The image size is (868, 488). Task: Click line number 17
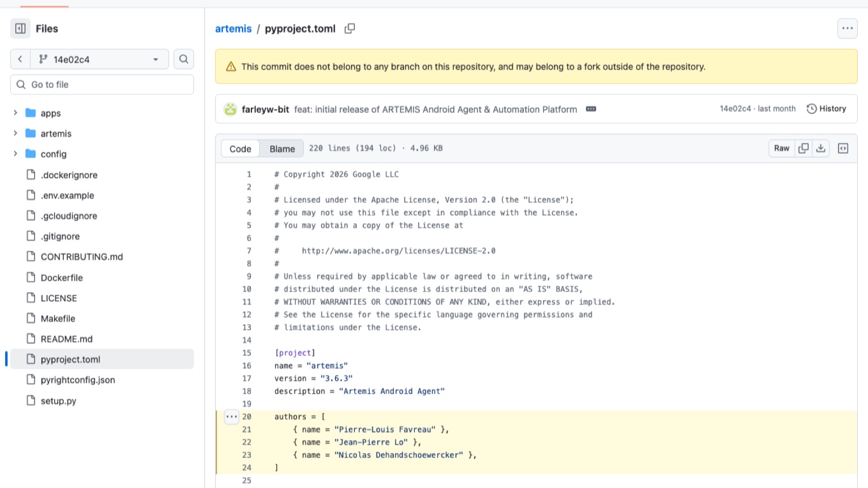click(246, 378)
